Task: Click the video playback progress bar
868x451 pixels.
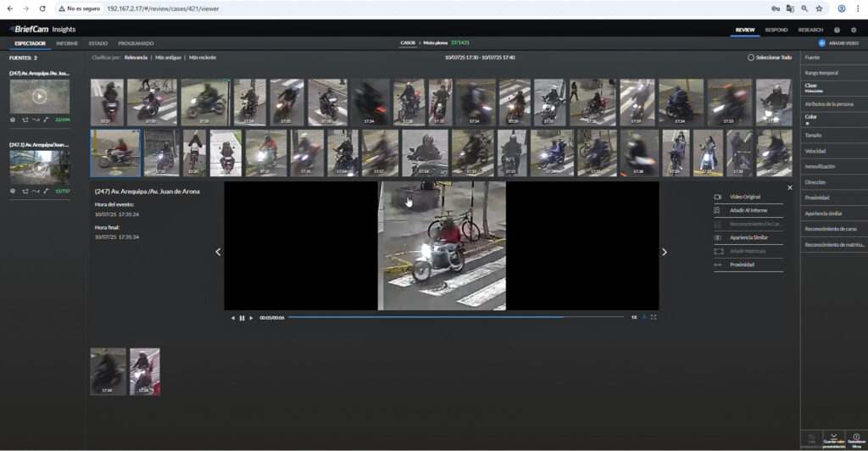Action: (x=456, y=317)
